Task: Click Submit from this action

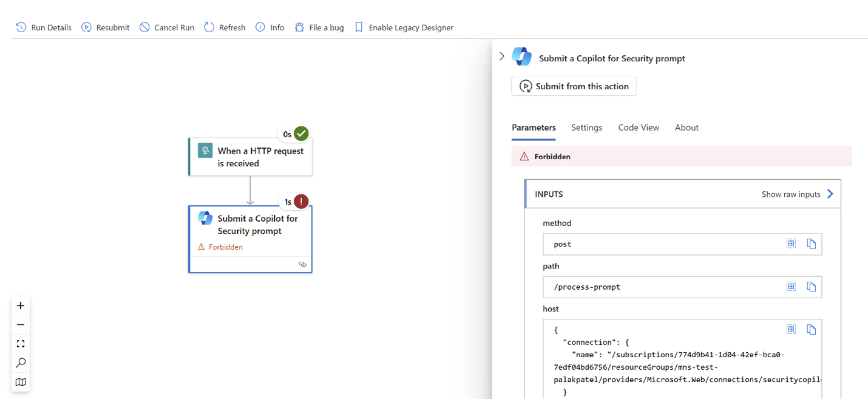Action: coord(573,86)
